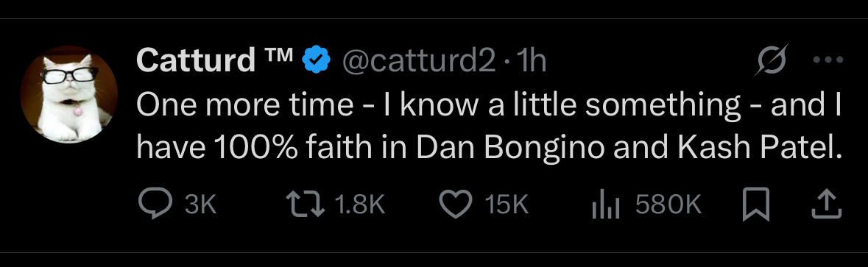Click the @catturd2 handle
Image resolution: width=868 pixels, height=267 pixels.
click(x=418, y=61)
